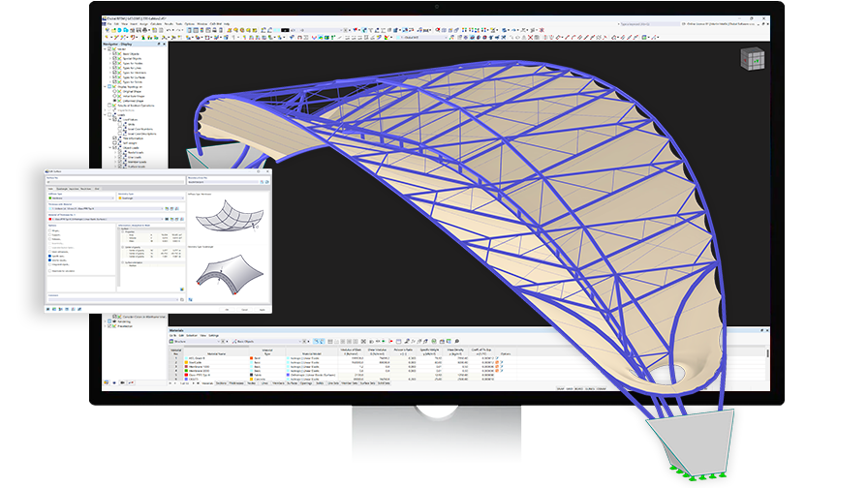Pin the Navigator panel using pin icon
868x488 pixels.
pyautogui.click(x=159, y=44)
